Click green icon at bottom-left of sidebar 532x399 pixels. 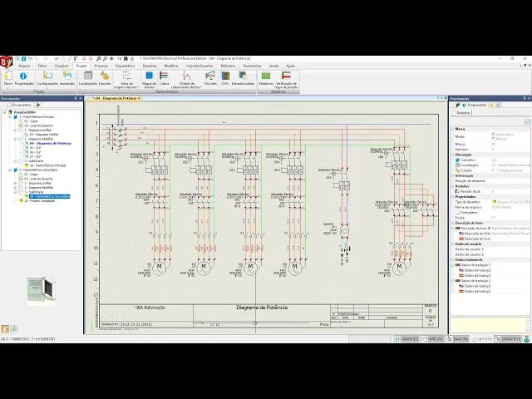click(14, 329)
